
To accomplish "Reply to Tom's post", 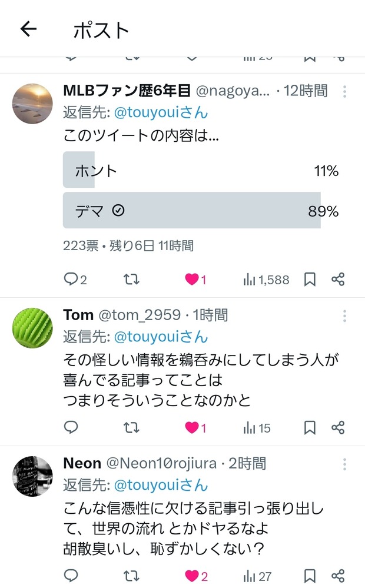I will (x=71, y=428).
